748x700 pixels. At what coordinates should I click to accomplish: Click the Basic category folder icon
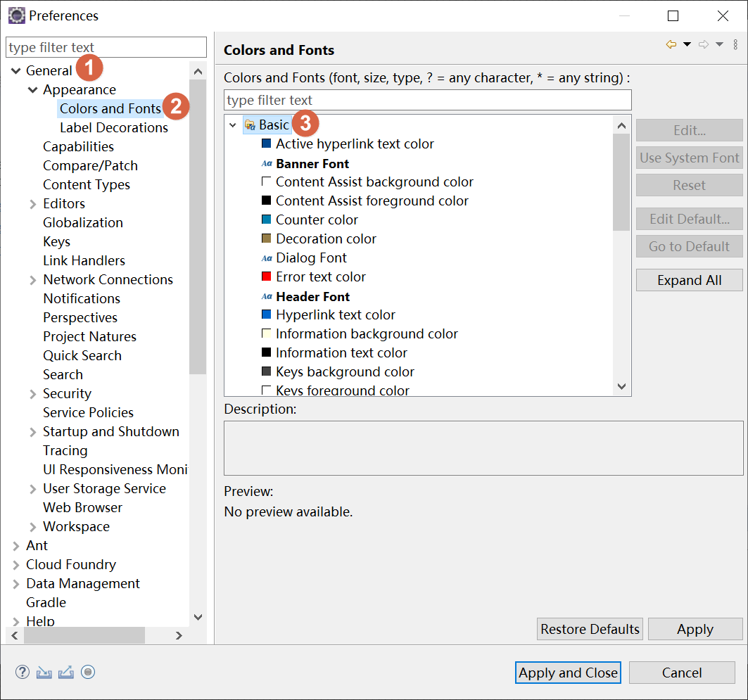point(250,125)
